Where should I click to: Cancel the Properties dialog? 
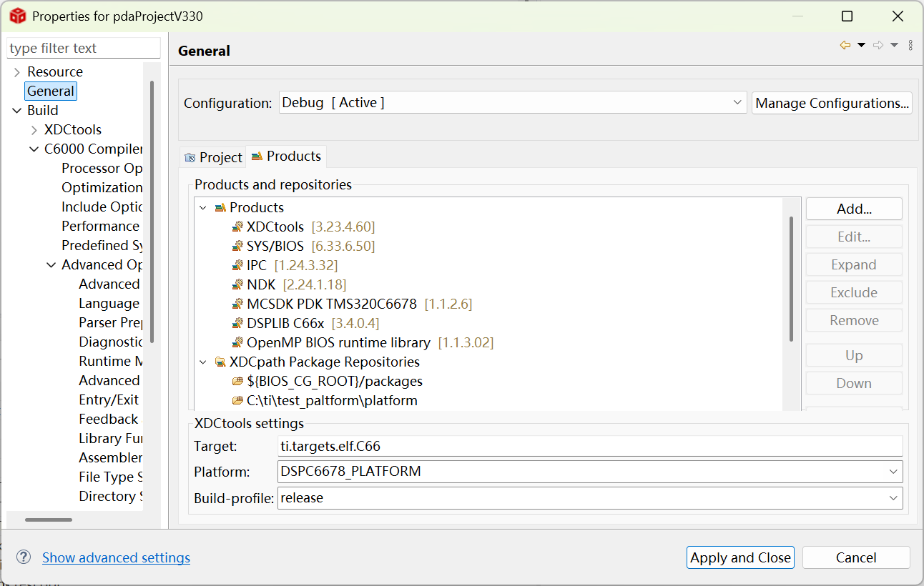tap(856, 557)
